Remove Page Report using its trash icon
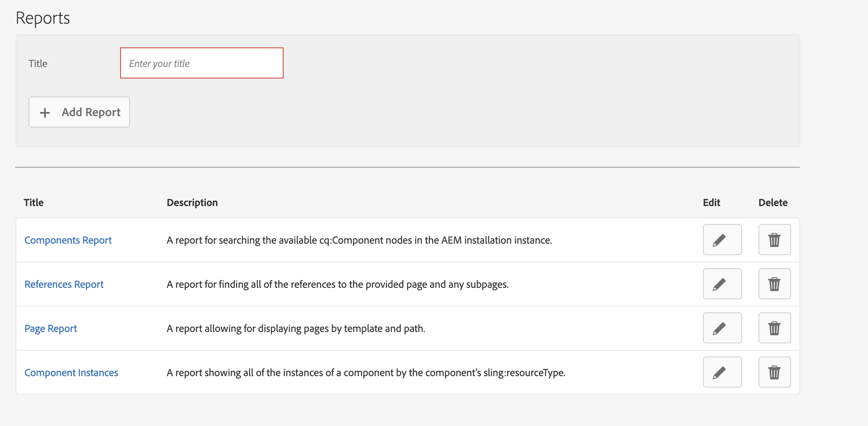 [x=774, y=328]
